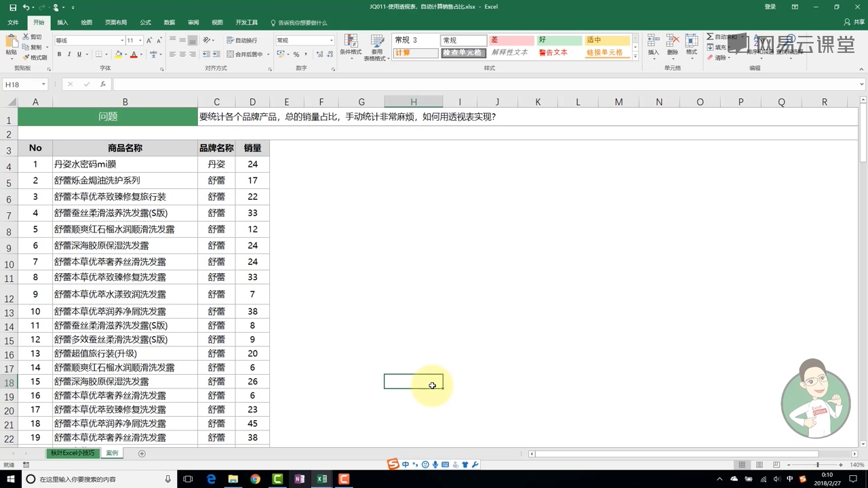The width and height of the screenshot is (868, 488).
Task: Click the Cut scissors icon
Action: (26, 37)
